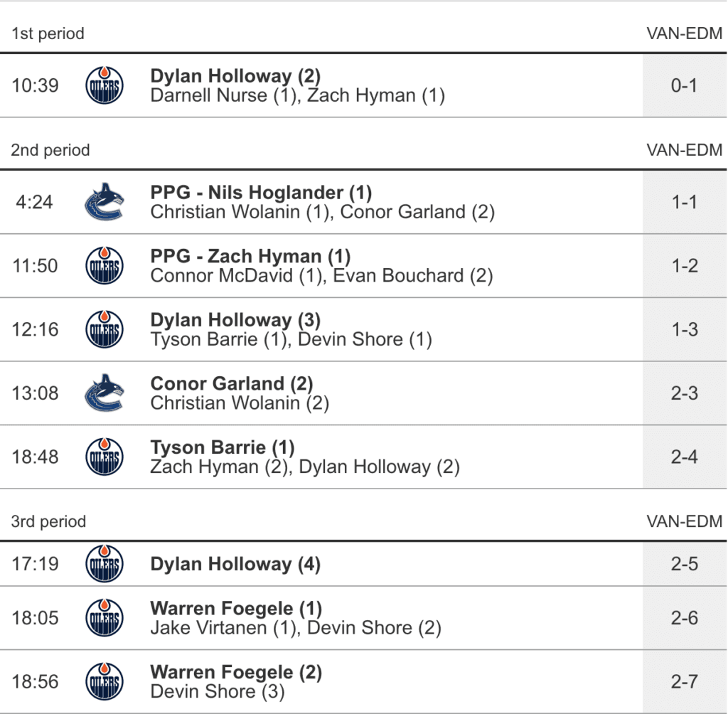The width and height of the screenshot is (728, 714).
Task: Open the Canucks logo beside the 13:08 goal
Action: 104,393
